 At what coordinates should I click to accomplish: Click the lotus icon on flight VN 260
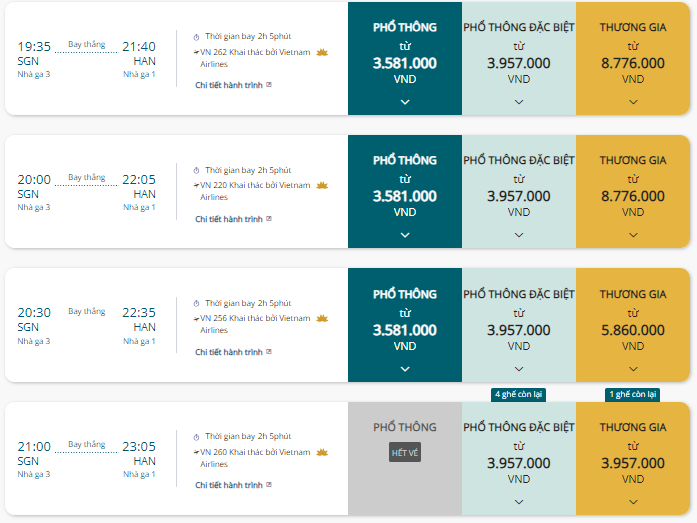tap(322, 452)
